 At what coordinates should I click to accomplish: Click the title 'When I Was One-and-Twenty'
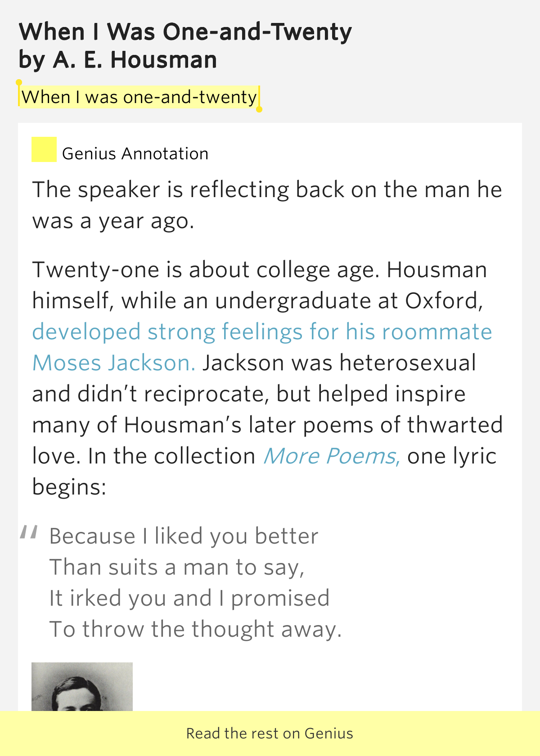[185, 32]
